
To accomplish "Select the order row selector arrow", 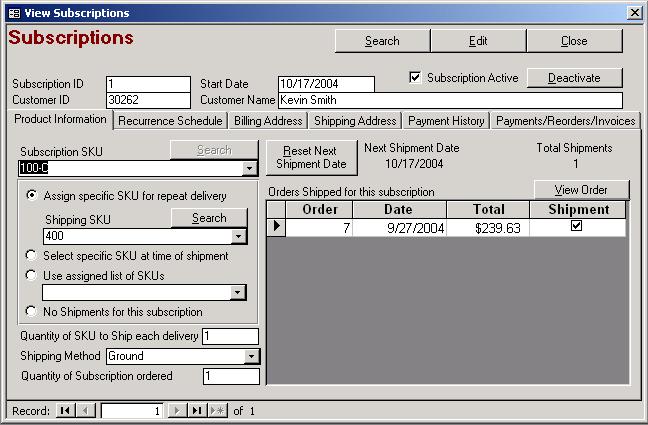I will pos(276,227).
